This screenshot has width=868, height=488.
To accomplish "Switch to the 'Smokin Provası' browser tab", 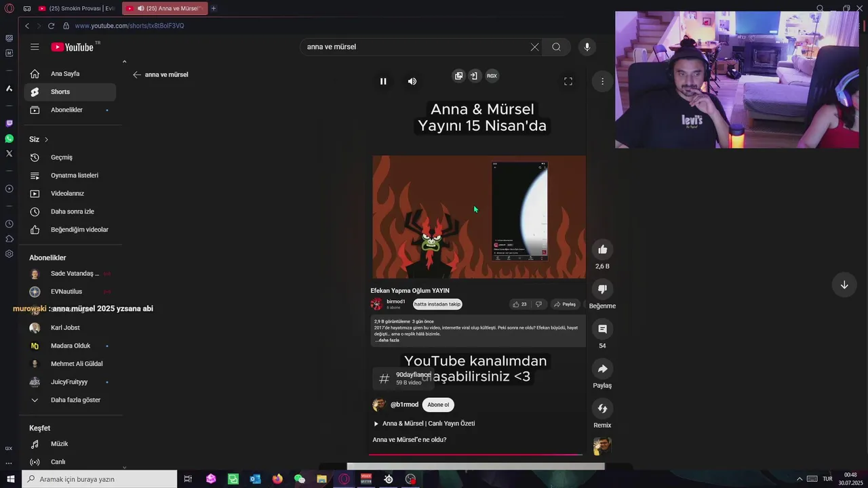I will pyautogui.click(x=77, y=8).
